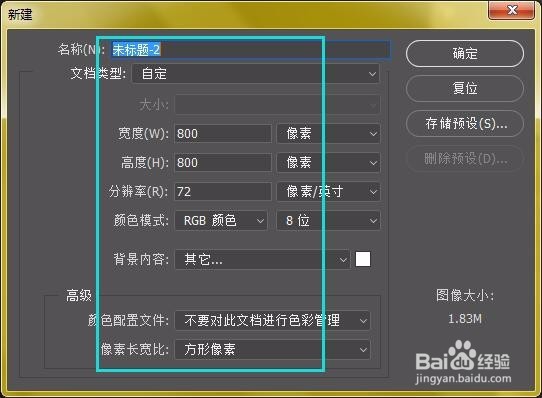Open the 文档类型 dropdown set to 自定
Image resolution: width=542 pixels, height=398 pixels.
pyautogui.click(x=256, y=74)
